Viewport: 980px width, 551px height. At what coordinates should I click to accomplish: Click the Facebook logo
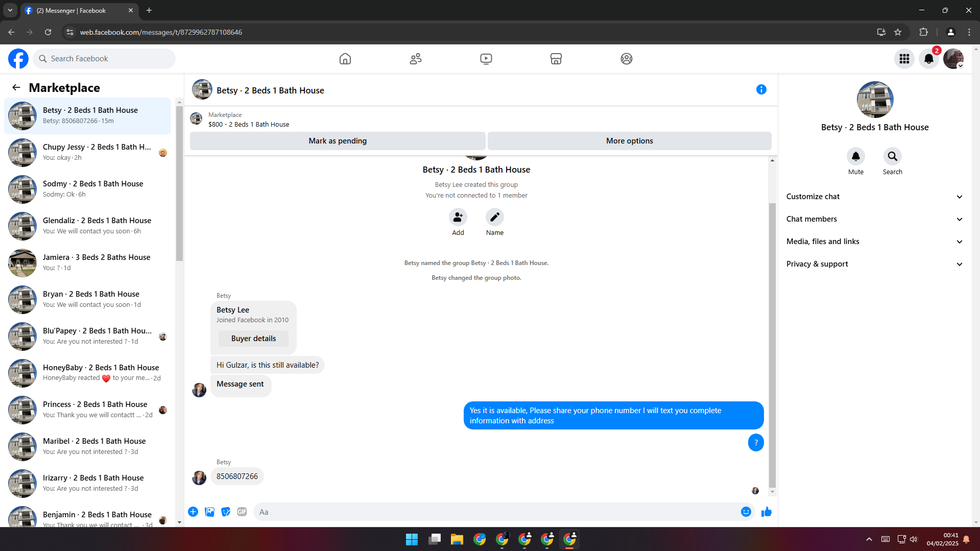[x=18, y=59]
